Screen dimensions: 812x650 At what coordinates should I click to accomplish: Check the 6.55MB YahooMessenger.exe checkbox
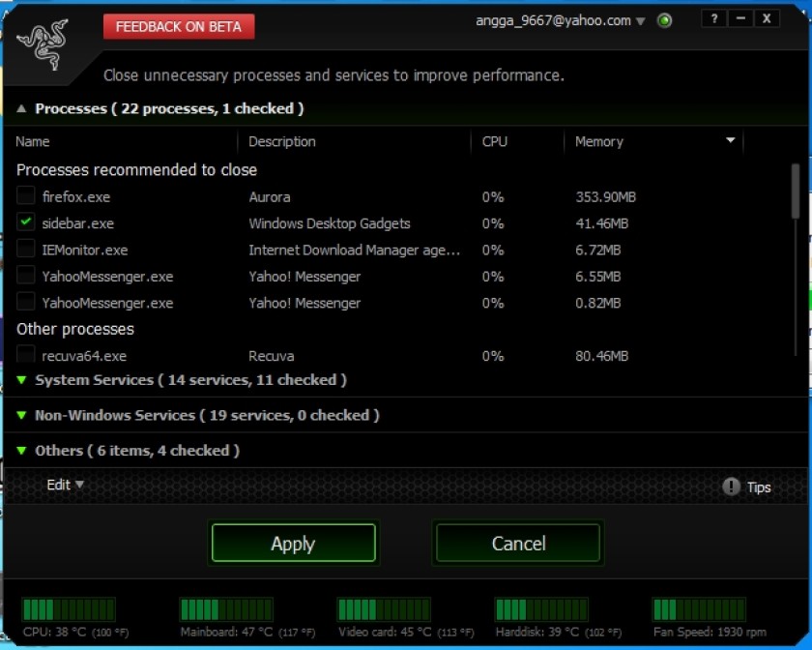tap(25, 275)
